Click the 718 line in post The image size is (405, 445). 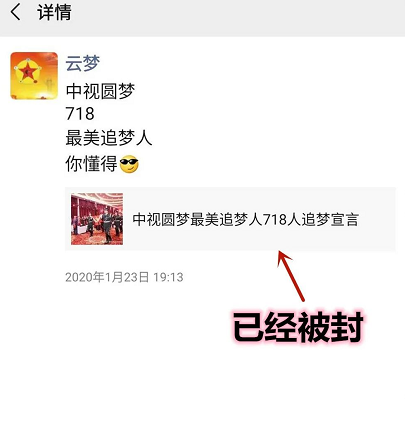[80, 114]
